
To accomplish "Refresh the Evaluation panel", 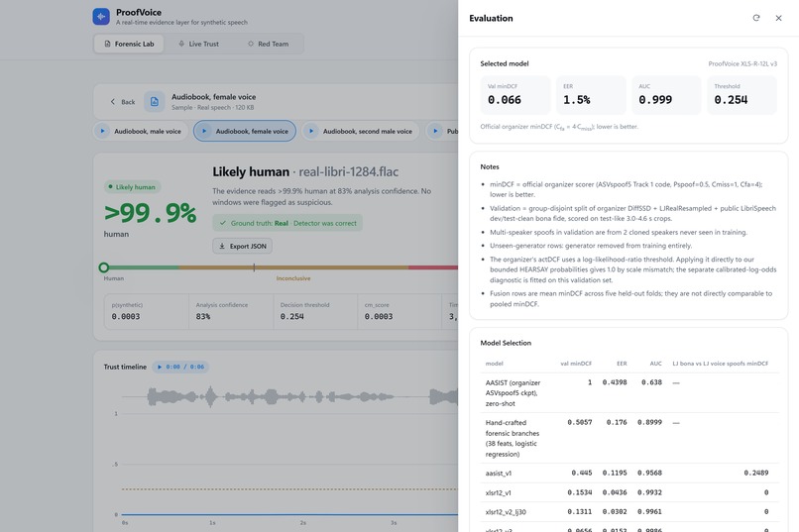I will (x=756, y=18).
